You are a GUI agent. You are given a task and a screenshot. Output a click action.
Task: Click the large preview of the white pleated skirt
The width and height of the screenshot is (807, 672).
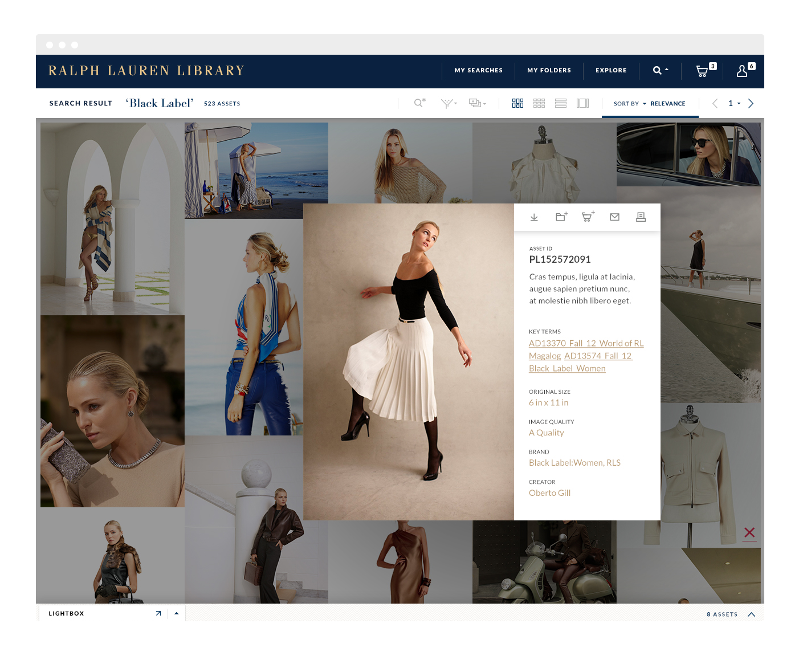tap(409, 362)
